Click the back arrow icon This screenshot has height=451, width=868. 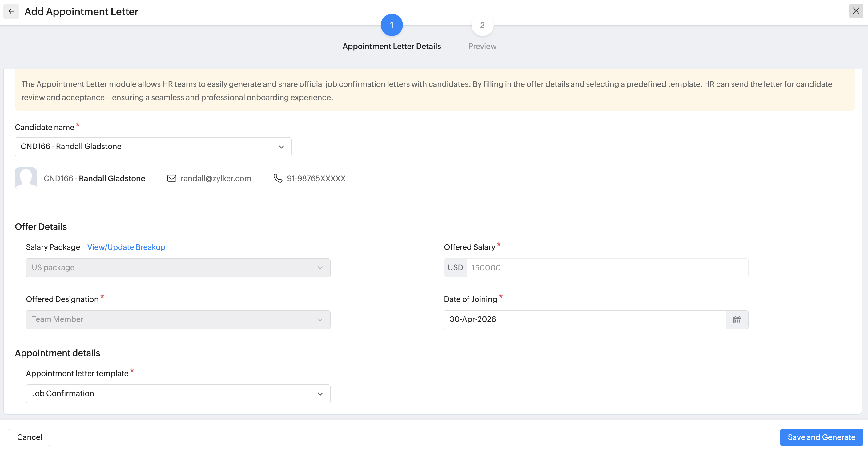click(x=11, y=11)
